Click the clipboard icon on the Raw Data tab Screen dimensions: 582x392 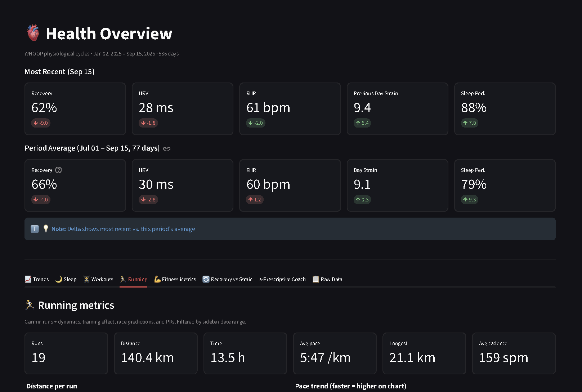pyautogui.click(x=316, y=279)
